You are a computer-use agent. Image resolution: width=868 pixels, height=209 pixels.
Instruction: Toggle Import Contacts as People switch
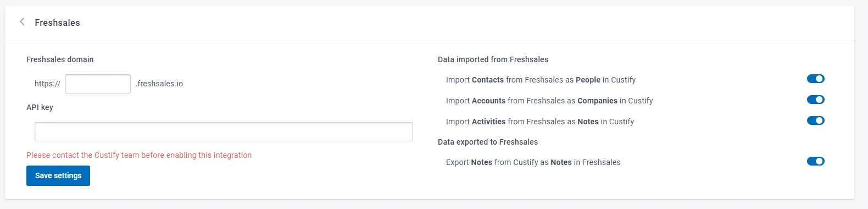pyautogui.click(x=815, y=79)
